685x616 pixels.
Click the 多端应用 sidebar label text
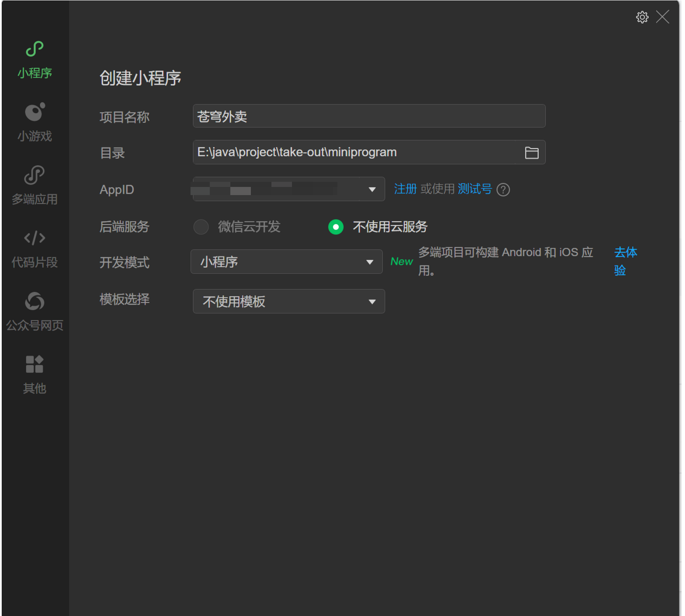coord(35,199)
